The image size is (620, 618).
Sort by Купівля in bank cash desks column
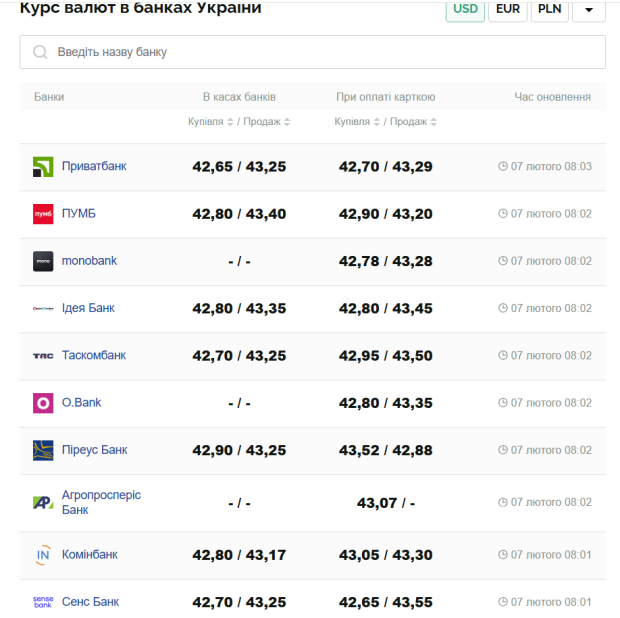[210, 122]
